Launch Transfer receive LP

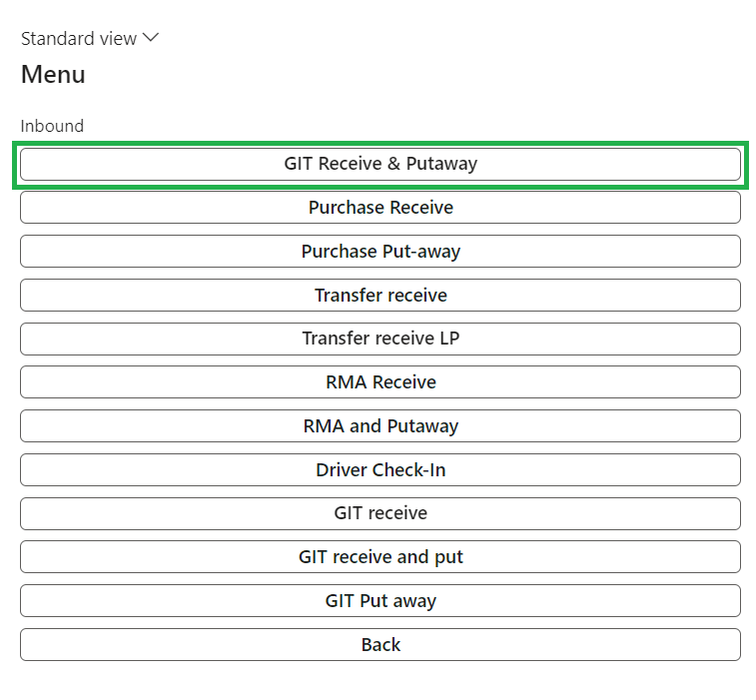379,339
